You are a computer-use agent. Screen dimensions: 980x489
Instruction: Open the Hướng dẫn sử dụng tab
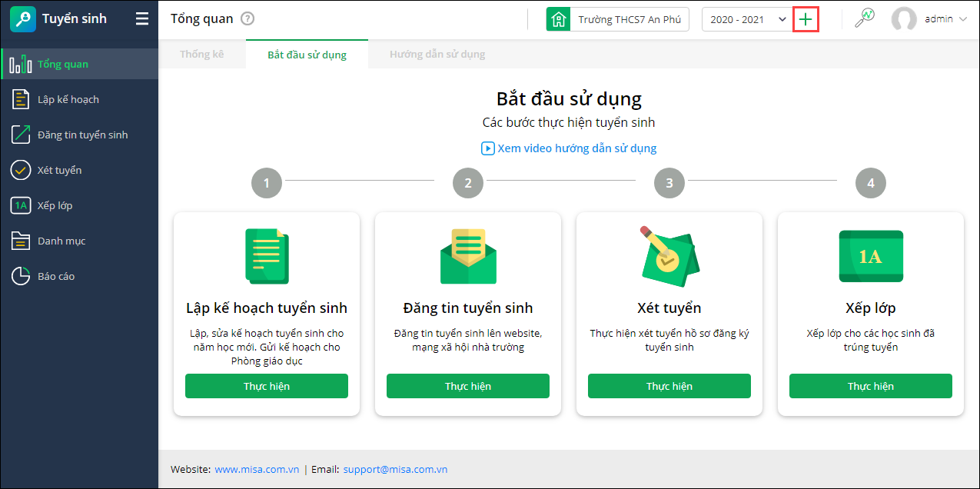pos(437,55)
